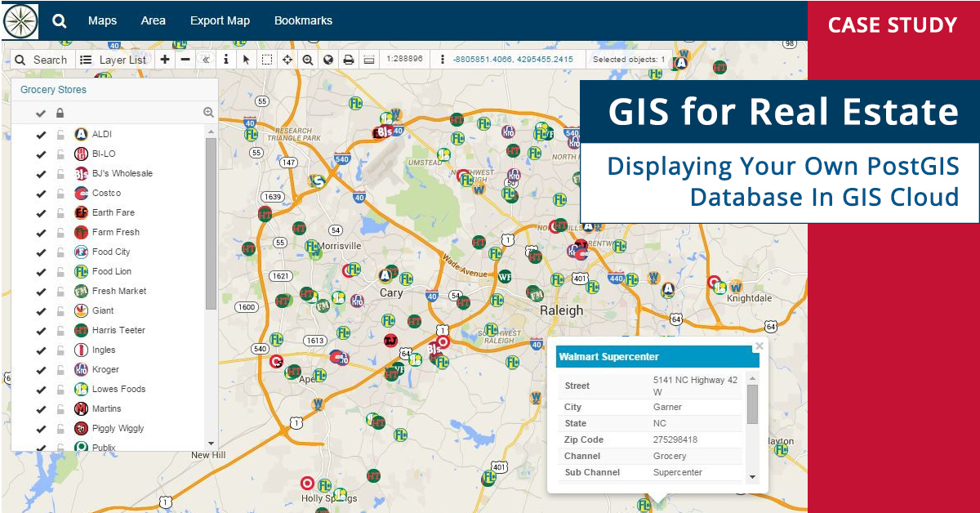This screenshot has height=513, width=980.
Task: Toggle visibility of the ALDI layer
Action: click(x=41, y=134)
